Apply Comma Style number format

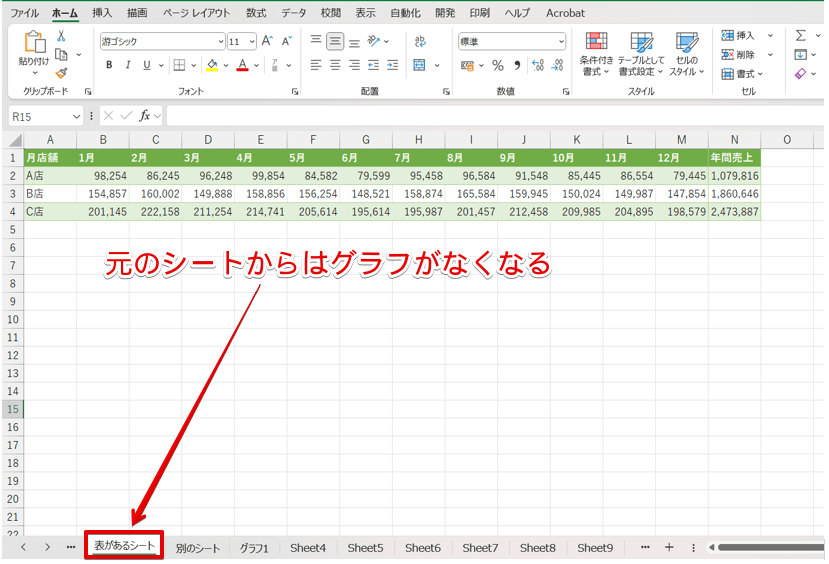[x=517, y=66]
